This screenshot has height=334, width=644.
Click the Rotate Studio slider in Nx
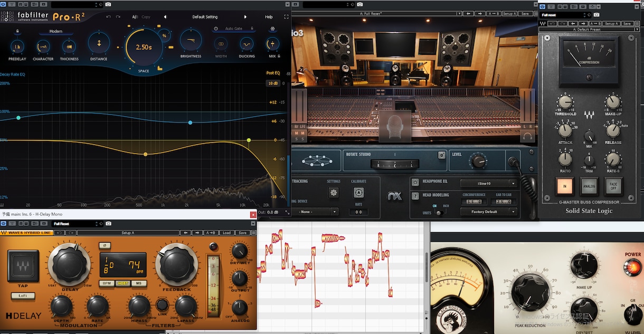click(395, 165)
